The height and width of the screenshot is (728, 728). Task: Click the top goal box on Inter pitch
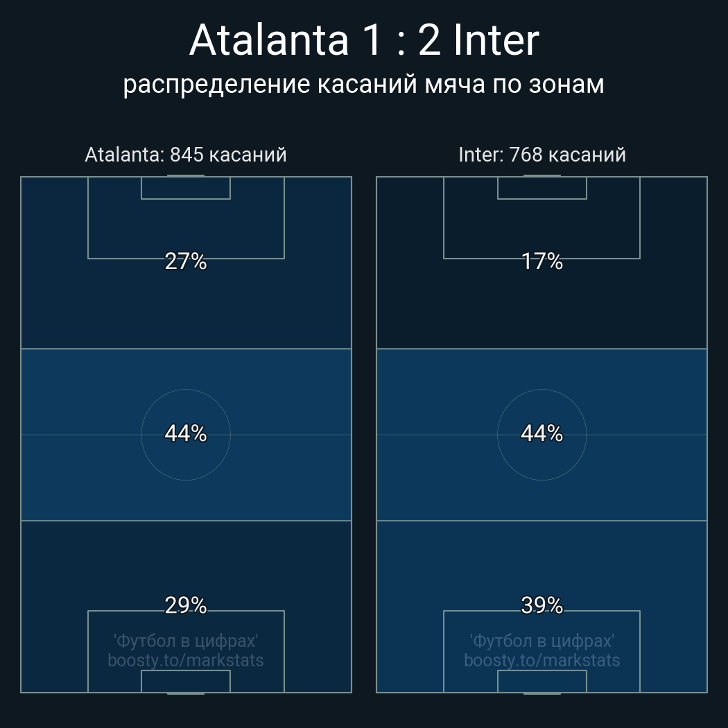pyautogui.click(x=541, y=188)
